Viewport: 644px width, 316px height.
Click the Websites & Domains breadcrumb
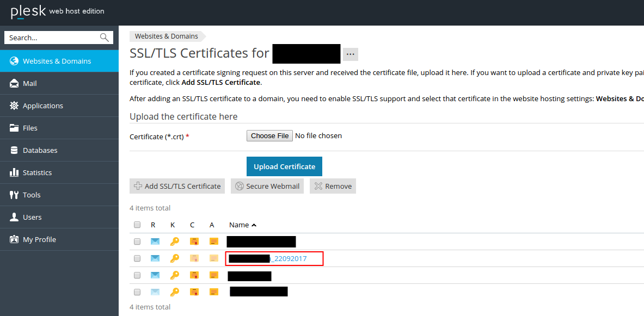(x=167, y=36)
